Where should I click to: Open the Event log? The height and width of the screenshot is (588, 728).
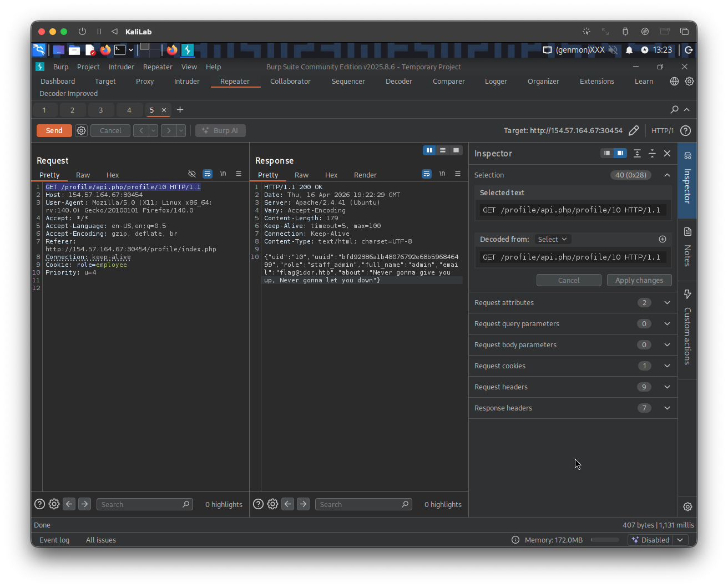(x=54, y=540)
